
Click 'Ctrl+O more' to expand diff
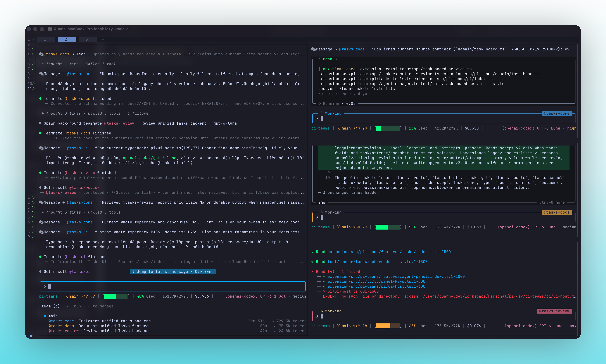pos(552,202)
